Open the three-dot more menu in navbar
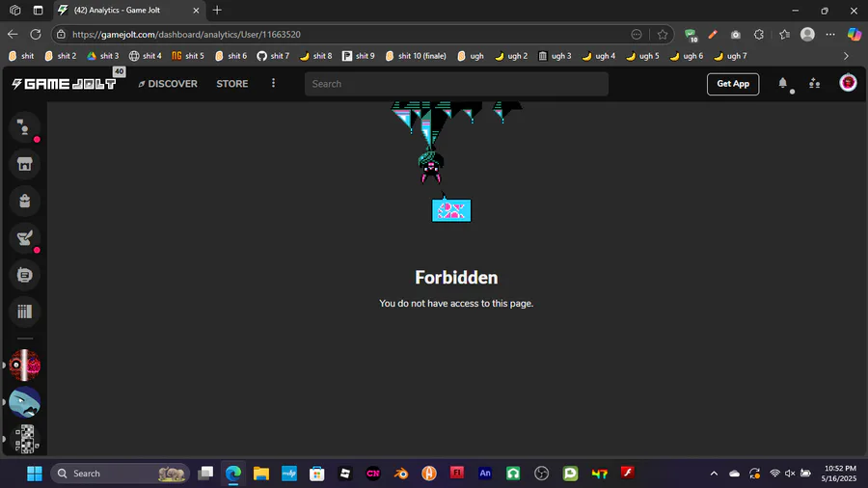The width and height of the screenshot is (868, 488). 273,83
